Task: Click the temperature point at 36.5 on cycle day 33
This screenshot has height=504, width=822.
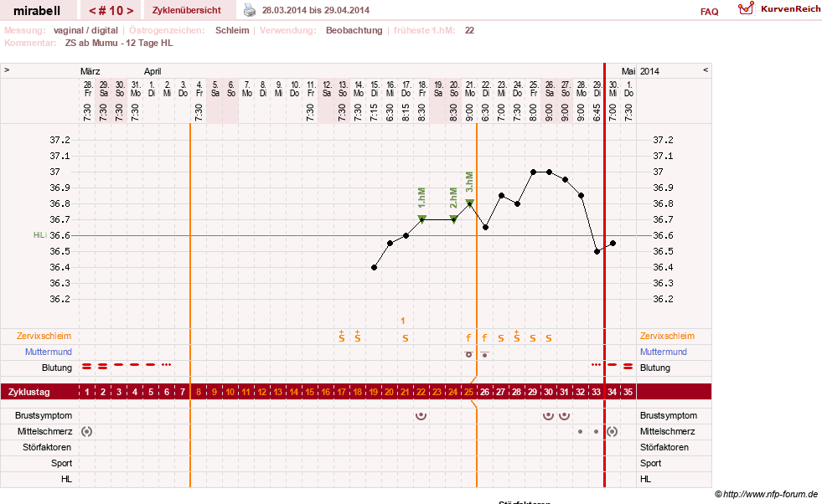Action: 597,251
